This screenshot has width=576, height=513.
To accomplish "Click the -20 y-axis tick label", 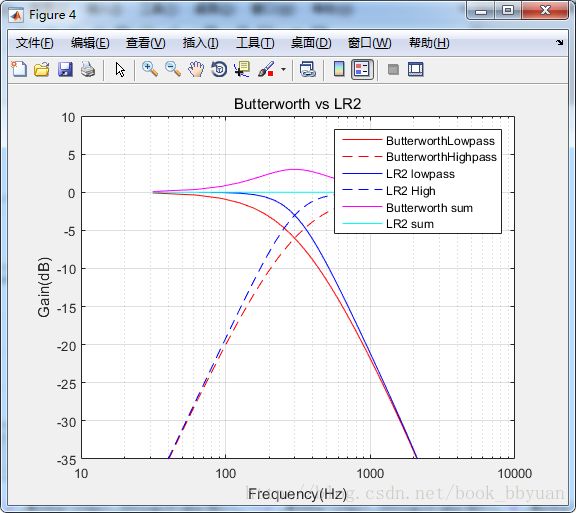I will 66,345.
